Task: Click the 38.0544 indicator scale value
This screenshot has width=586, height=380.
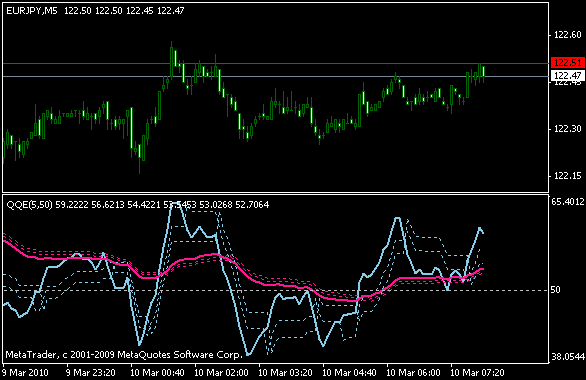Action: [568, 357]
